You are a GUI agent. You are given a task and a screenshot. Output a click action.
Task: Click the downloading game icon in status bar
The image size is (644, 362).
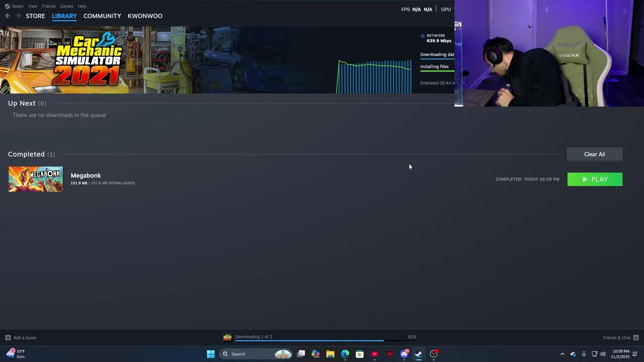227,337
